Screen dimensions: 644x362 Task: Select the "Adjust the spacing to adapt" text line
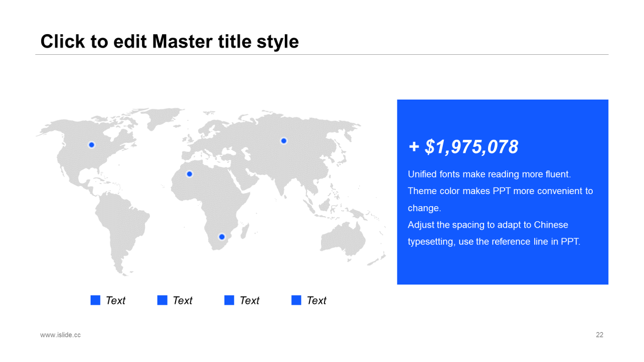(488, 225)
